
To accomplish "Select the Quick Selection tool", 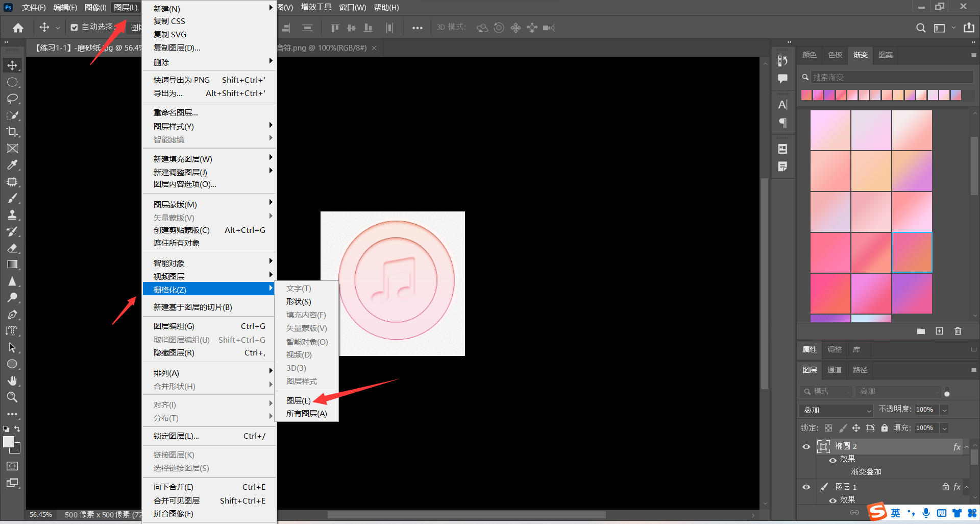I will click(12, 115).
